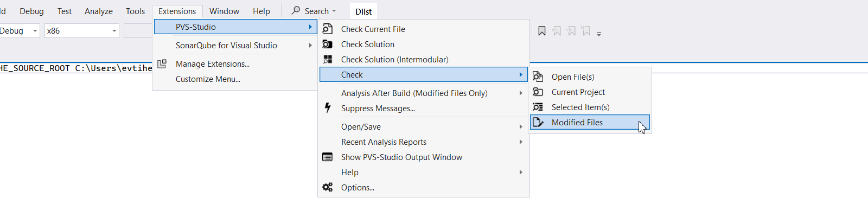This screenshot has width=868, height=217.
Task: Click the Search box in title bar
Action: 314,11
